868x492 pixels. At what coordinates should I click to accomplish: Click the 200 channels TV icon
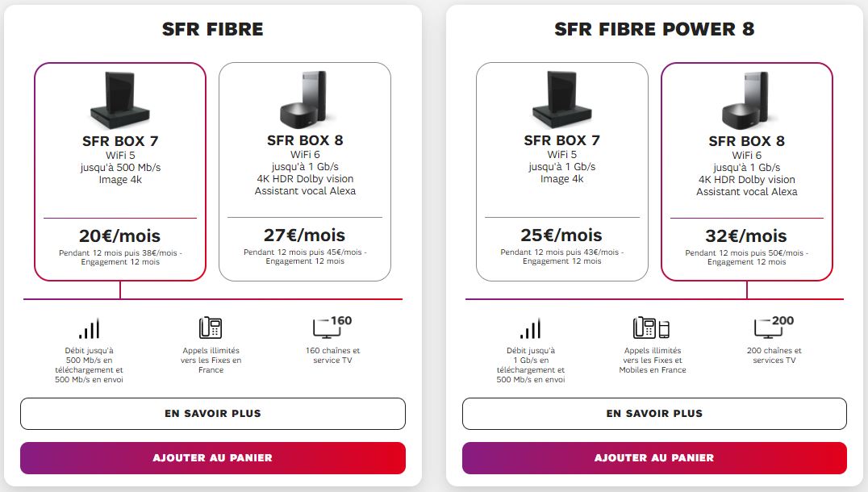[774, 327]
